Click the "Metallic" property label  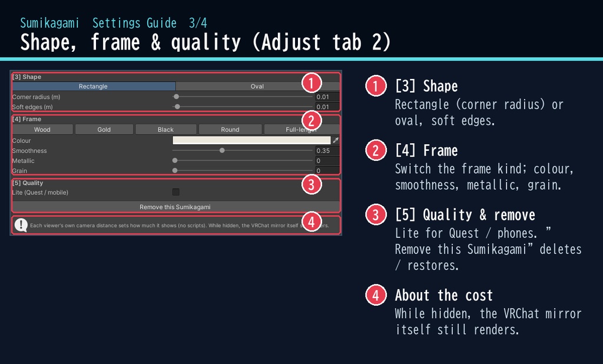pos(24,161)
